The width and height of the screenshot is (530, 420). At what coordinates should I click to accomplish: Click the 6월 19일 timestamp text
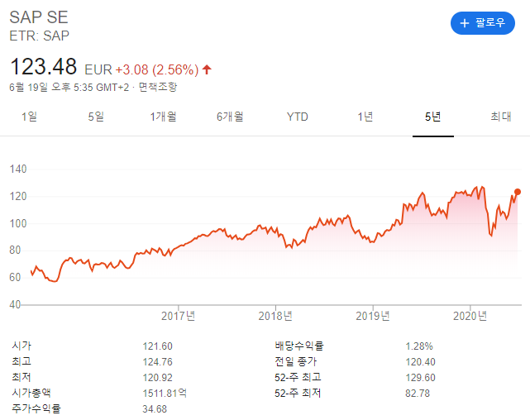point(69,87)
